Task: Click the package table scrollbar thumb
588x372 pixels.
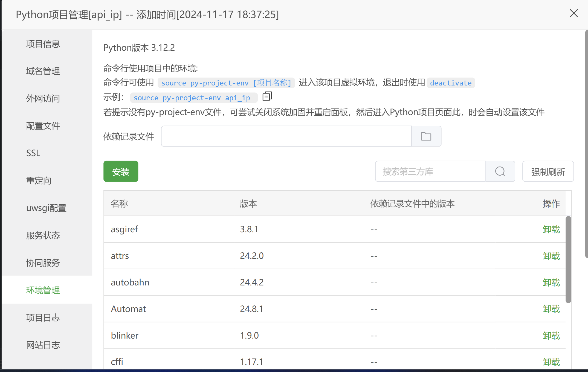Action: pyautogui.click(x=568, y=259)
